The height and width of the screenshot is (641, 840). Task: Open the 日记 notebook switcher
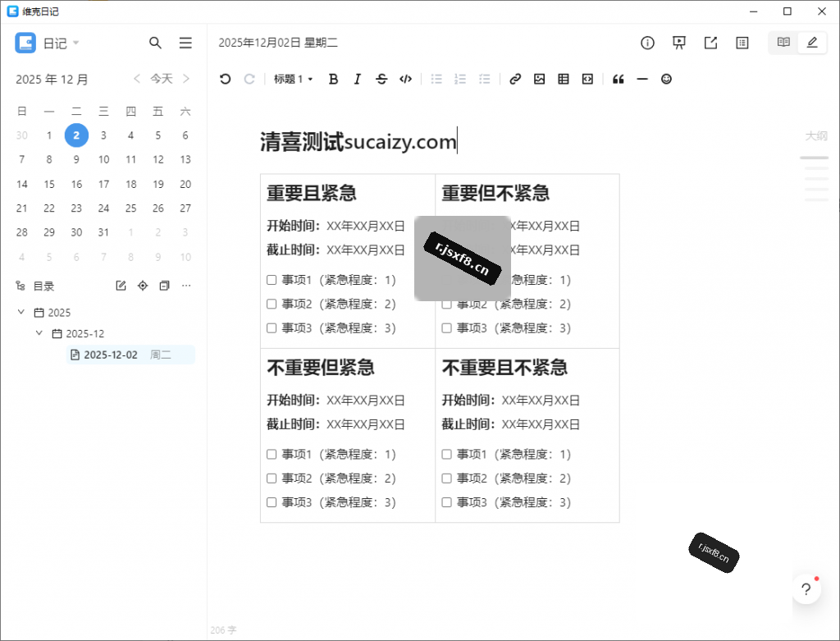click(x=61, y=43)
